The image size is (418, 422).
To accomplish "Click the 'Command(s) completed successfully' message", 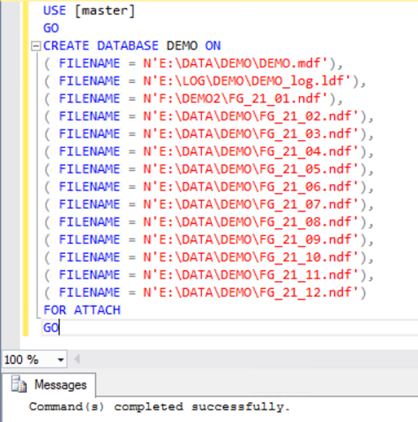I will [x=159, y=407].
